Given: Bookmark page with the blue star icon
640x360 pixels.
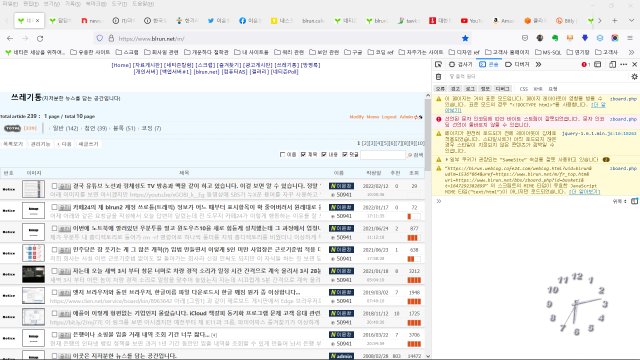Looking at the screenshot, I should 465,38.
